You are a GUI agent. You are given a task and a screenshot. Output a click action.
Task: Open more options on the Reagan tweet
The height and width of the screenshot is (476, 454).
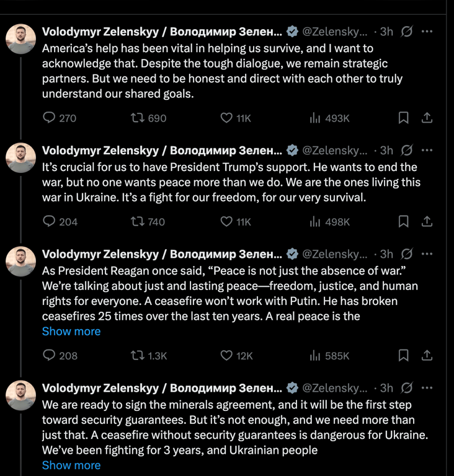click(427, 254)
